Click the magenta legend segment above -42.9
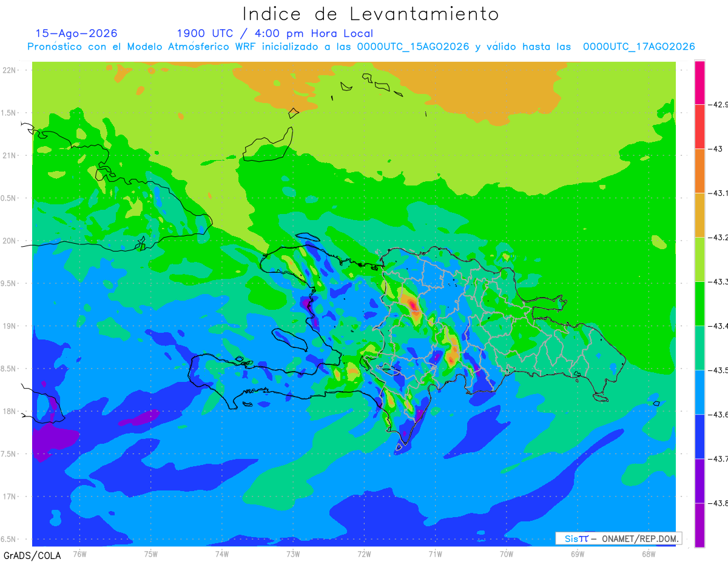 [x=699, y=82]
